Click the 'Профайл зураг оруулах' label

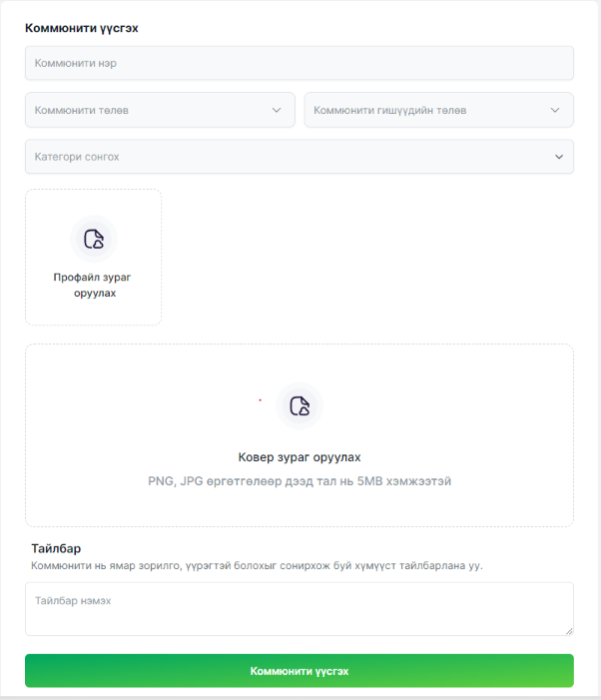coord(93,285)
